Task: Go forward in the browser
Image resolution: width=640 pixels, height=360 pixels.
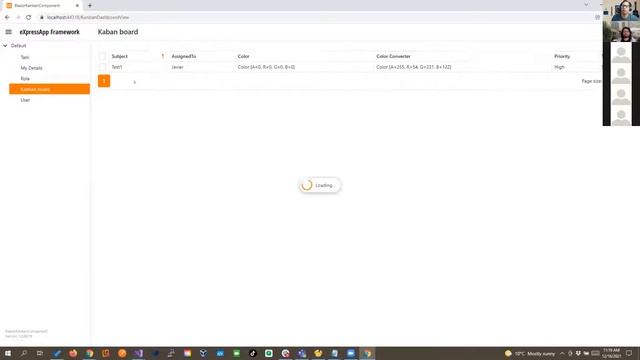Action: point(18,17)
